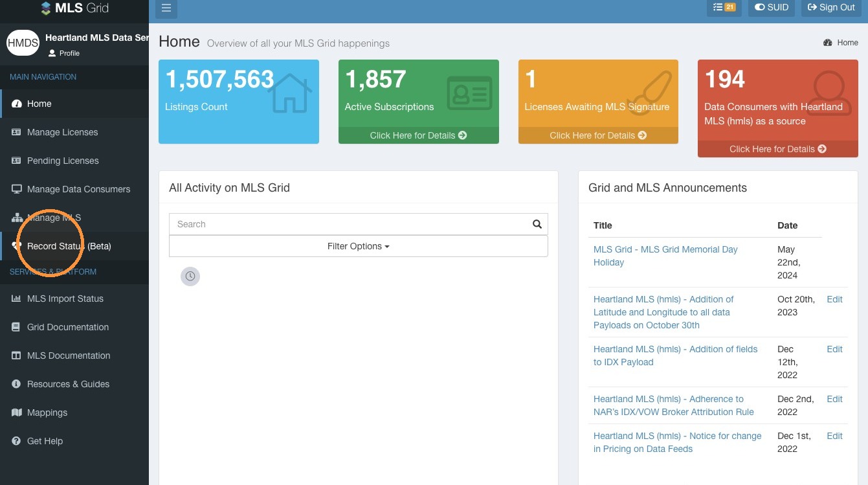Open Notice for change in Pricing announcement
Image resolution: width=868 pixels, height=485 pixels.
(x=678, y=442)
